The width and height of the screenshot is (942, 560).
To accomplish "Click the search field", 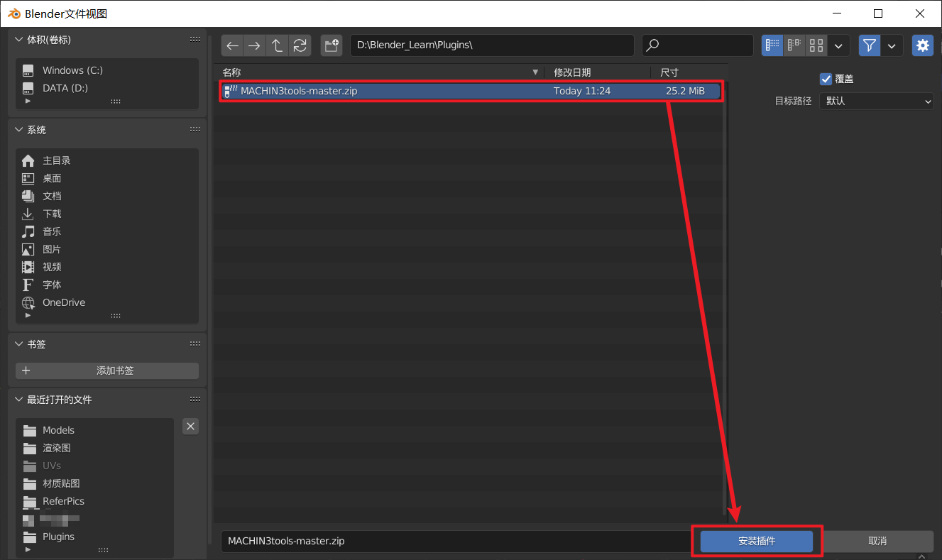I will coord(697,45).
